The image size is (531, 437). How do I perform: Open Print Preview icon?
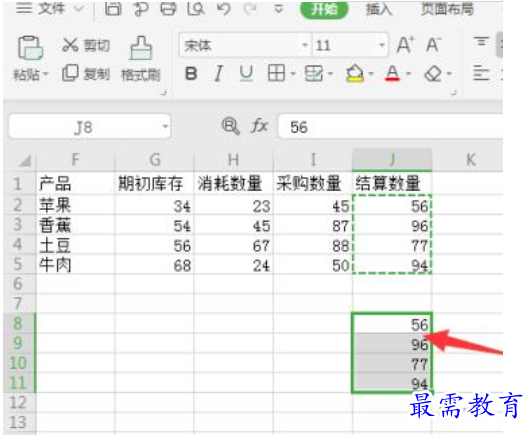[x=196, y=8]
